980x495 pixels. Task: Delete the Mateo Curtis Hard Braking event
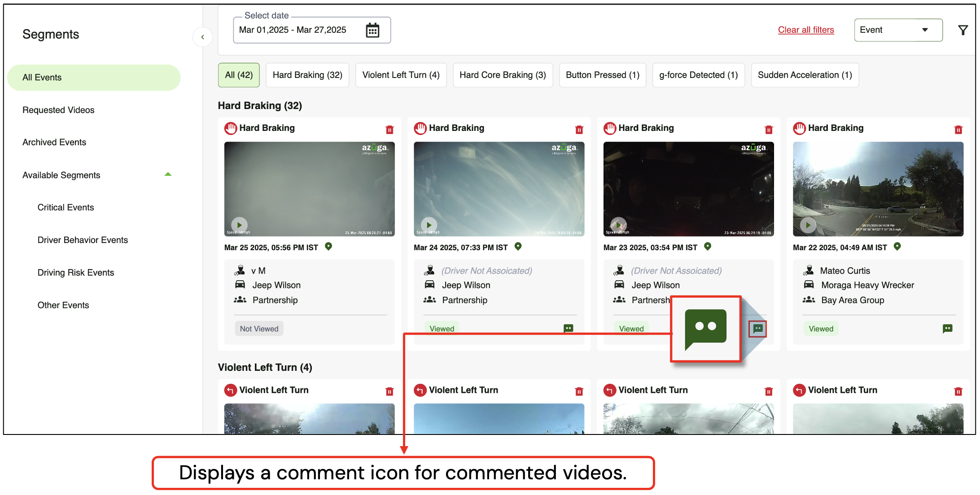click(958, 130)
